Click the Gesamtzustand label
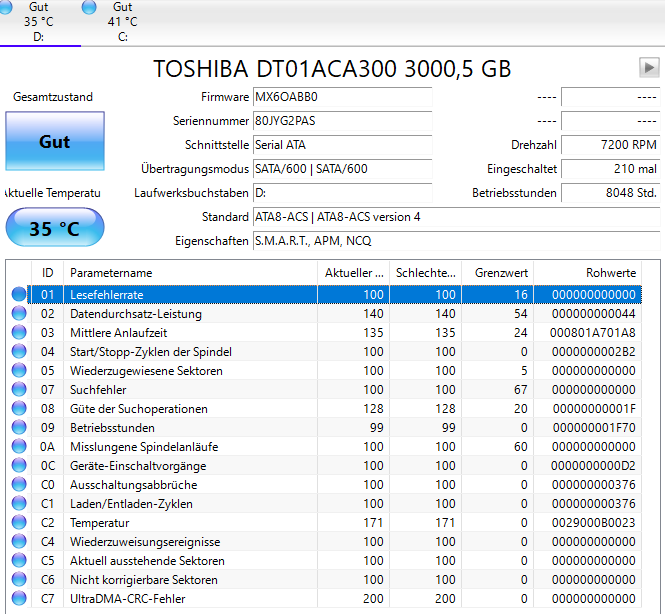This screenshot has height=614, width=665. click(53, 97)
